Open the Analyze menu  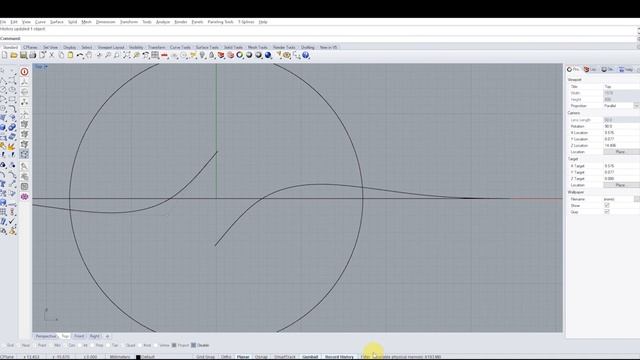pyautogui.click(x=163, y=22)
